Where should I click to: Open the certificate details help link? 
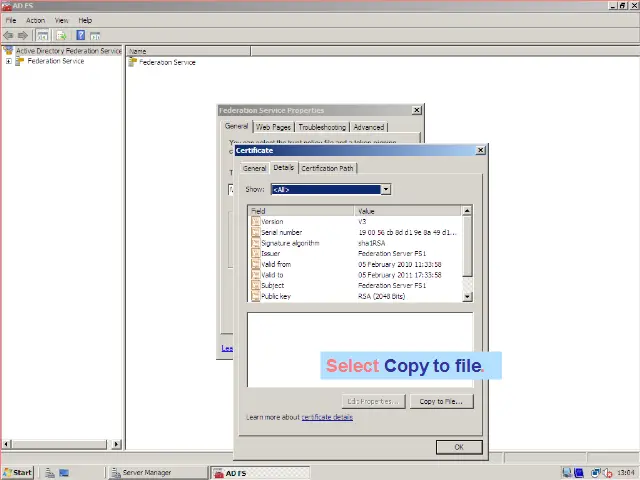click(327, 417)
